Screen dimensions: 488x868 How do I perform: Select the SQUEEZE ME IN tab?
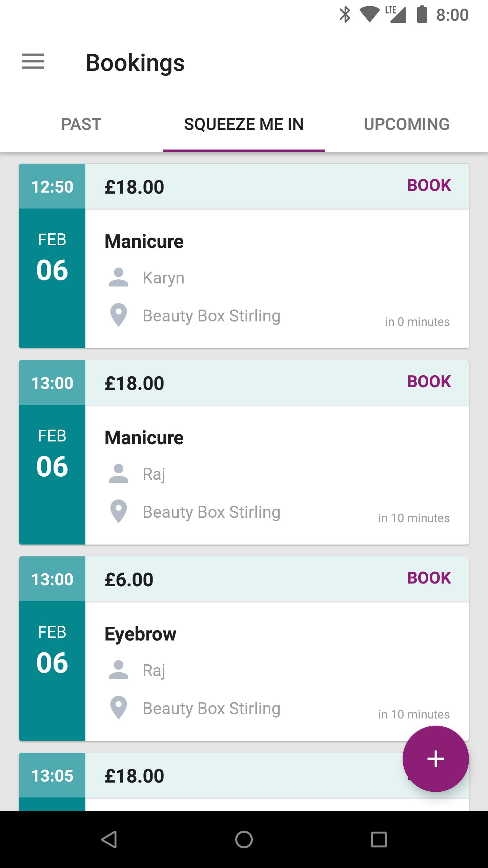[244, 124]
